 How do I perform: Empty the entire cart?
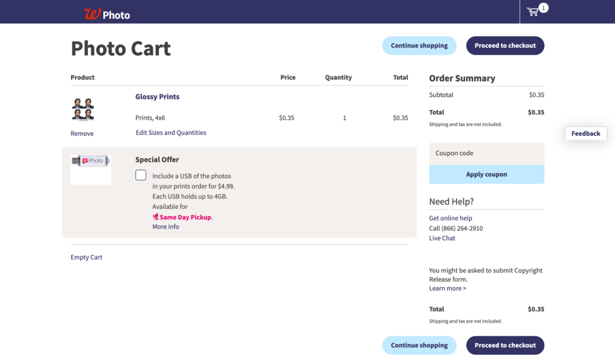click(87, 257)
